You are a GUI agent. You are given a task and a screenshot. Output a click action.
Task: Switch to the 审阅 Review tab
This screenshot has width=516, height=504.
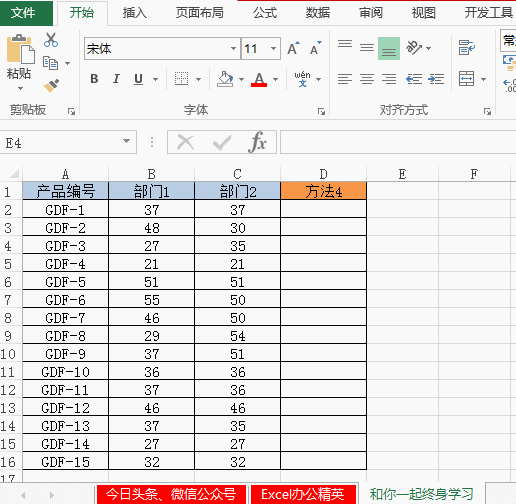click(371, 13)
